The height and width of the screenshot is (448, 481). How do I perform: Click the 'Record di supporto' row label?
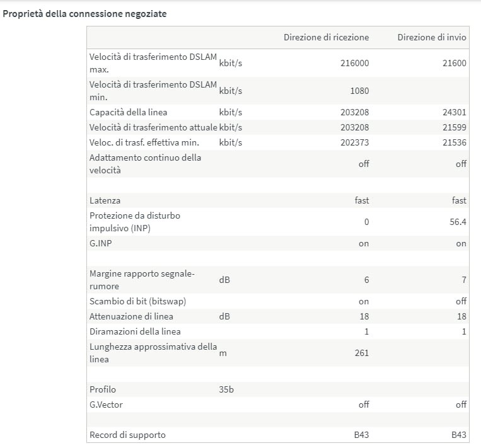tap(128, 435)
